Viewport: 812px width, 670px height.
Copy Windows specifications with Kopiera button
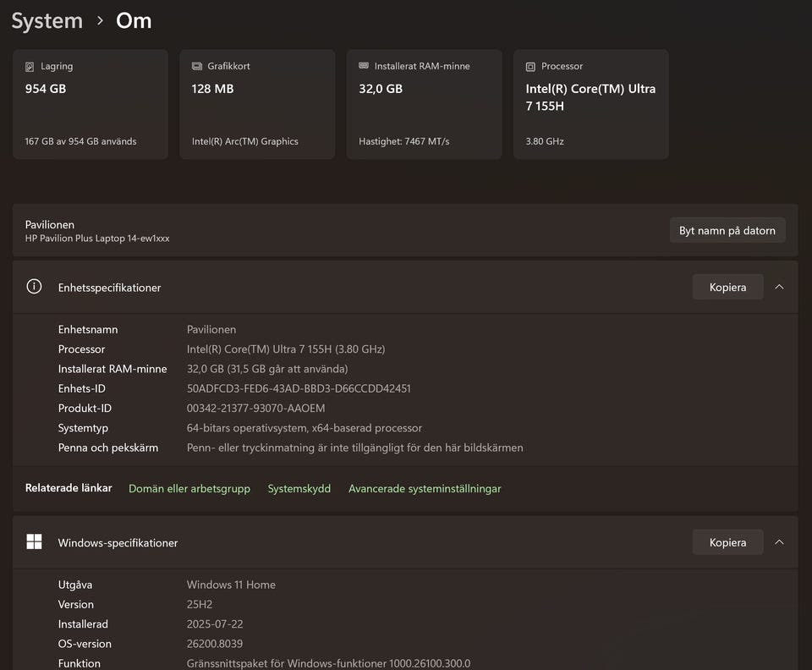coord(727,542)
